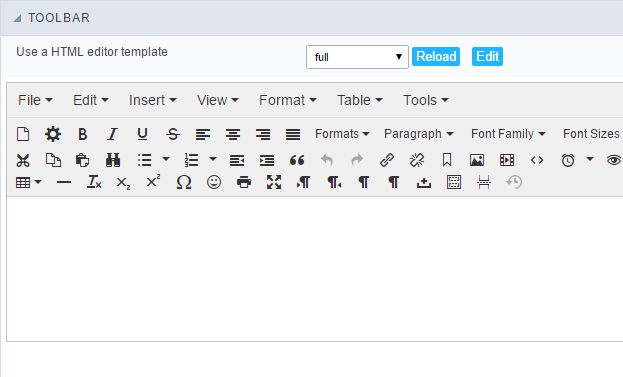The height and width of the screenshot is (377, 623).
Task: Open the Format menu
Action: pyautogui.click(x=288, y=100)
